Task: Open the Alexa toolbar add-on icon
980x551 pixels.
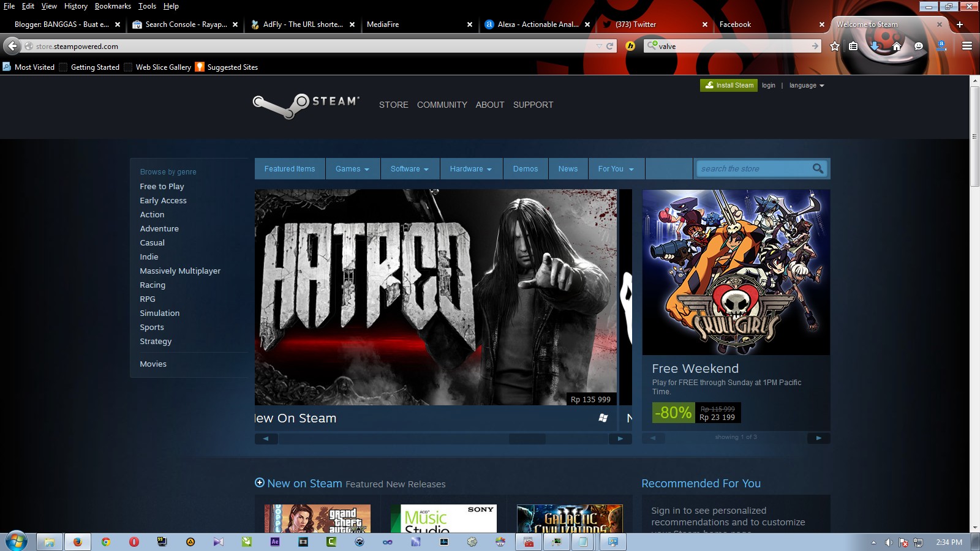Action: (942, 46)
